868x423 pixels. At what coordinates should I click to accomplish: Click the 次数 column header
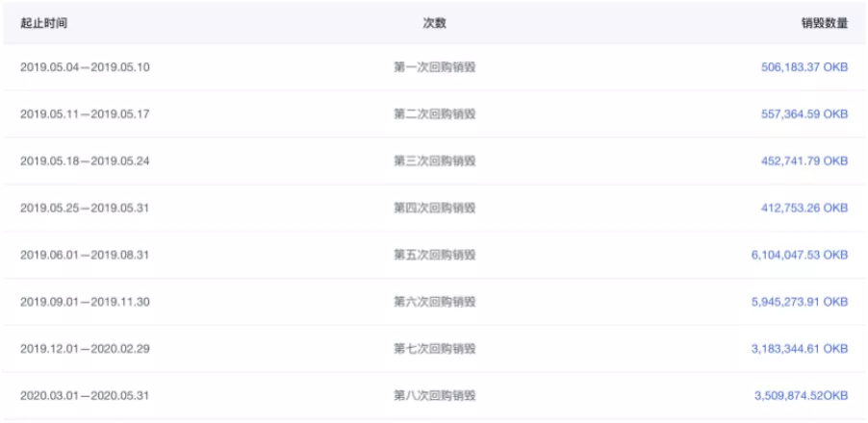[435, 23]
